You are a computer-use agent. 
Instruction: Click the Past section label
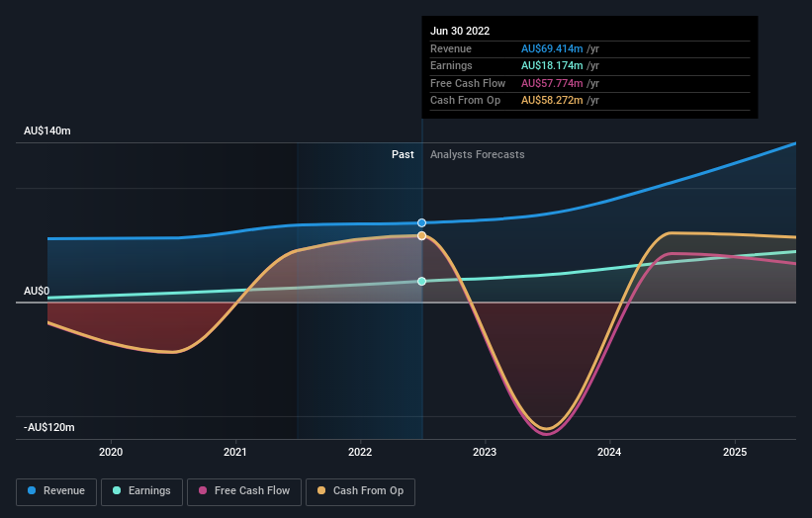click(403, 154)
